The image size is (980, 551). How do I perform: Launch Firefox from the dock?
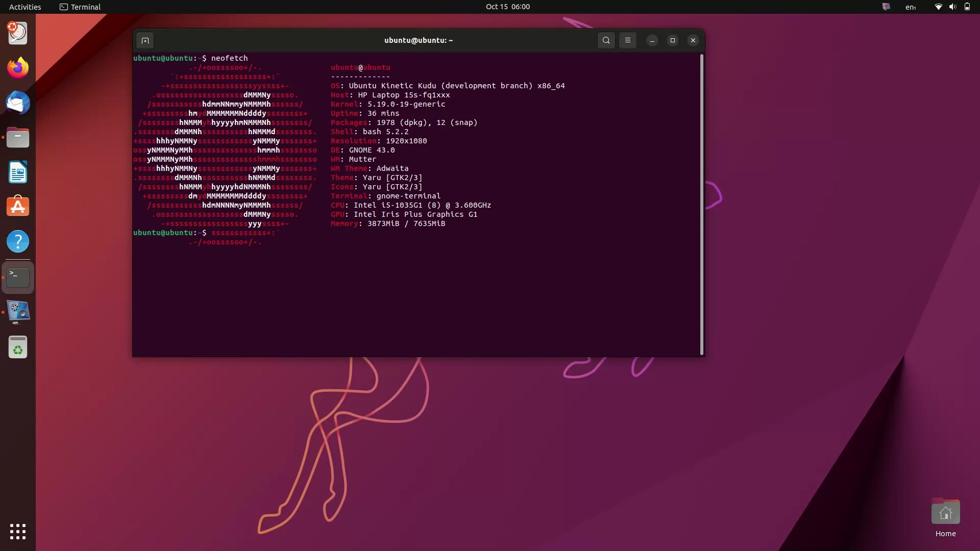tap(18, 68)
